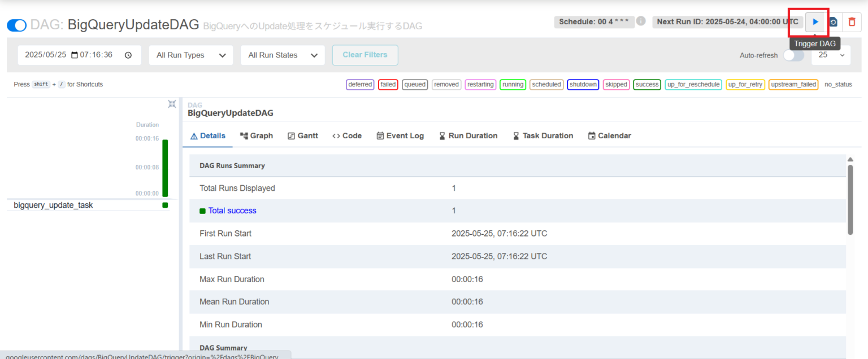
Task: Collapse the grid panel with the arrows icon
Action: coord(172,104)
